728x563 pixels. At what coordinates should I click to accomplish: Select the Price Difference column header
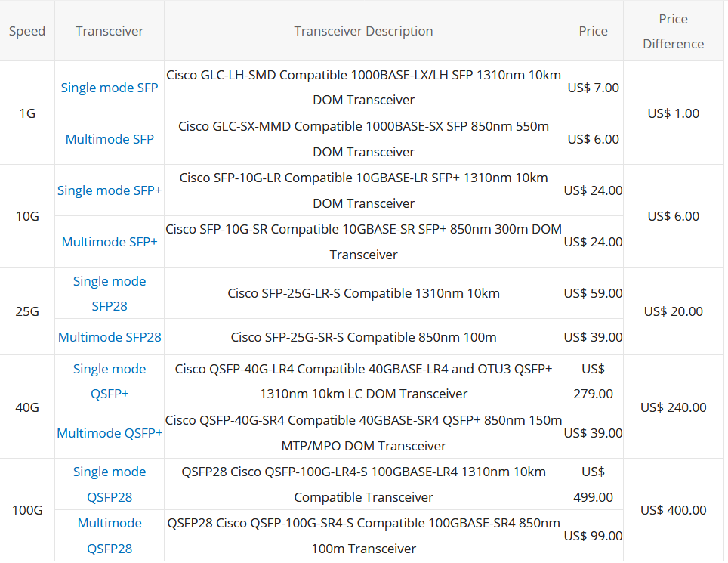tap(673, 31)
